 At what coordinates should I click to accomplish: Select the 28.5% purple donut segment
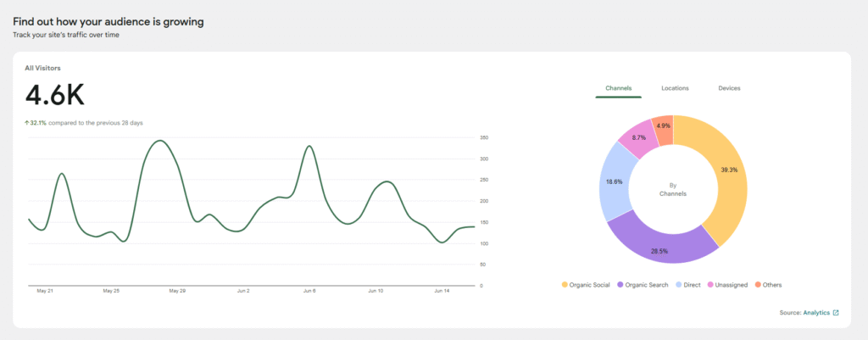[657, 241]
